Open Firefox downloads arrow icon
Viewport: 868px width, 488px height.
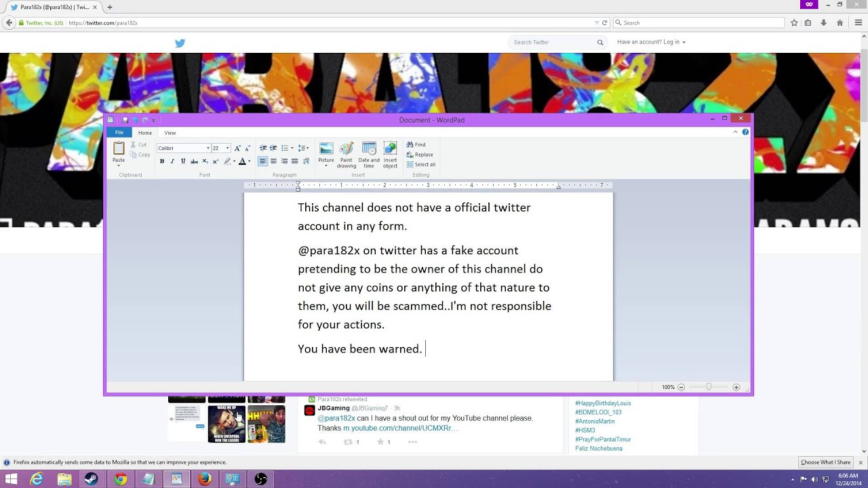(x=823, y=22)
